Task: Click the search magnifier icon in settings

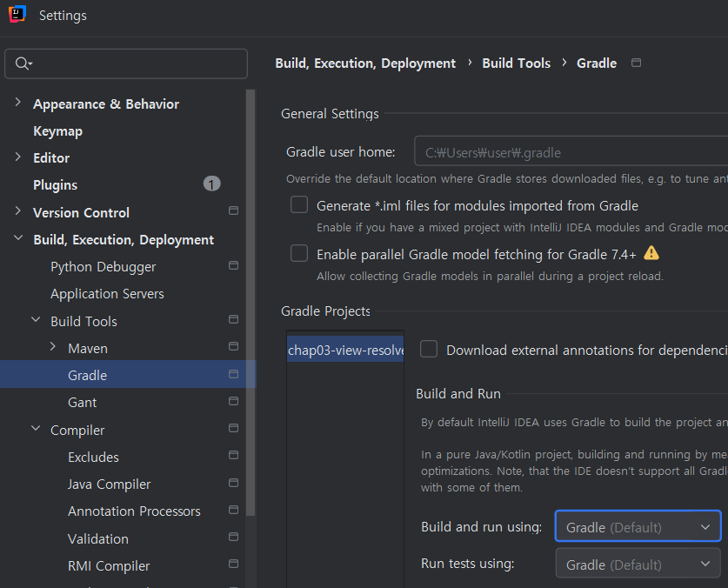Action: (23, 63)
